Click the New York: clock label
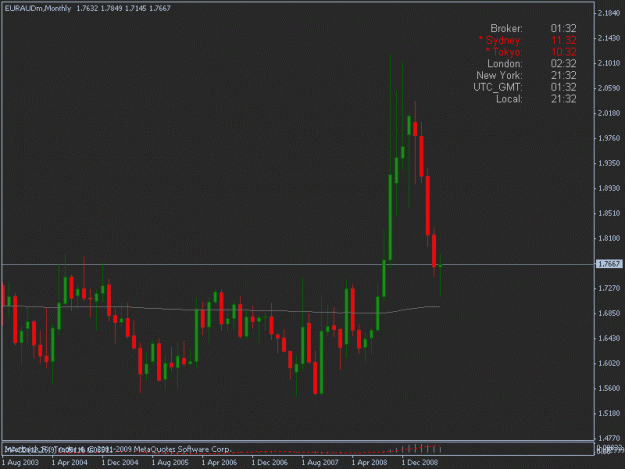The width and height of the screenshot is (625, 469). coord(499,75)
